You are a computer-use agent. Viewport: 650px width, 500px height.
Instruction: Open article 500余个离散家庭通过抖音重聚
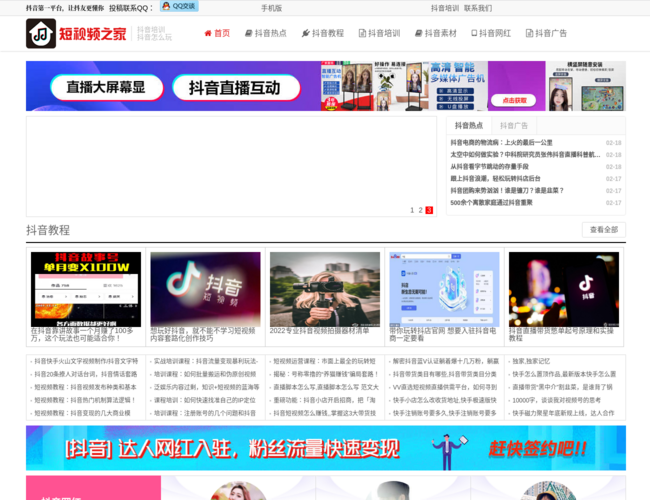pyautogui.click(x=491, y=203)
